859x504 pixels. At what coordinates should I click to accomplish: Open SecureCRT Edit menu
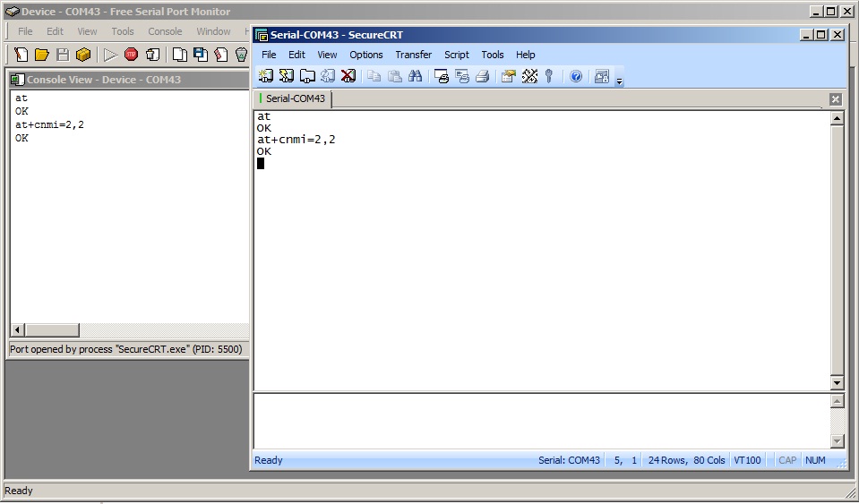pos(296,55)
